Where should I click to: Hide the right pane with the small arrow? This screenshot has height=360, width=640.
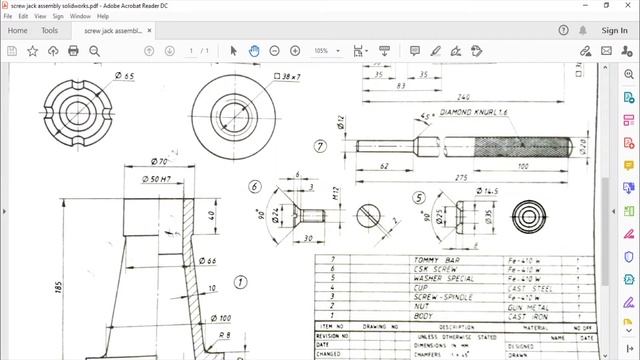[x=613, y=211]
